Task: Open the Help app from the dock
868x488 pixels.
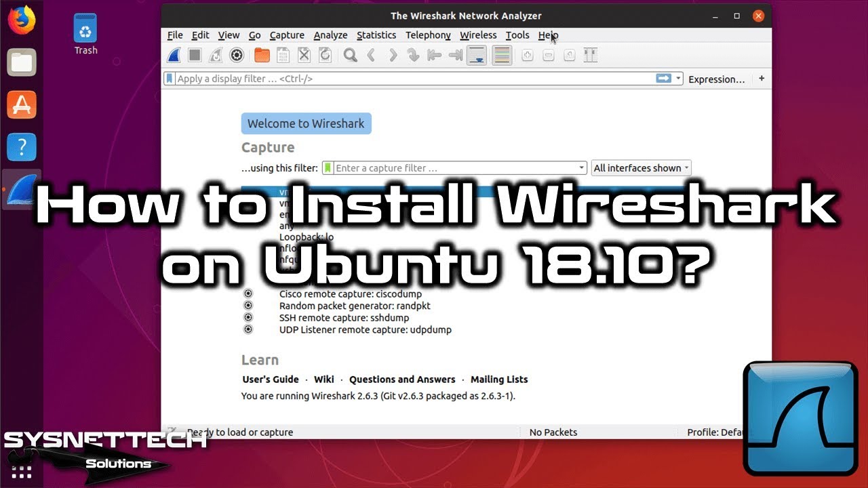Action: click(22, 146)
